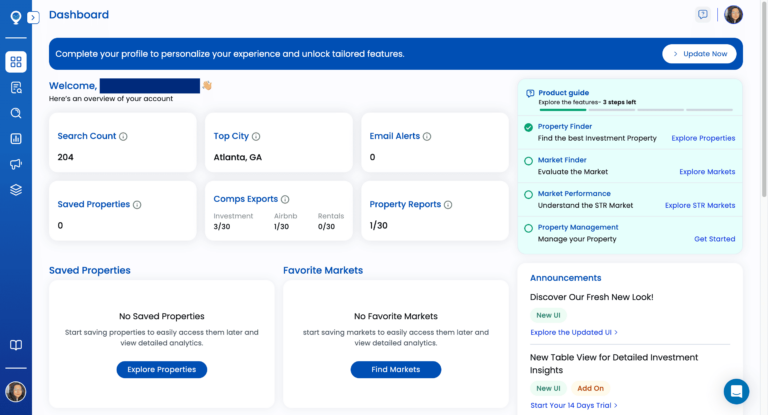Select the stacked layers sidebar icon
Viewport: 768px width, 415px height.
(16, 190)
